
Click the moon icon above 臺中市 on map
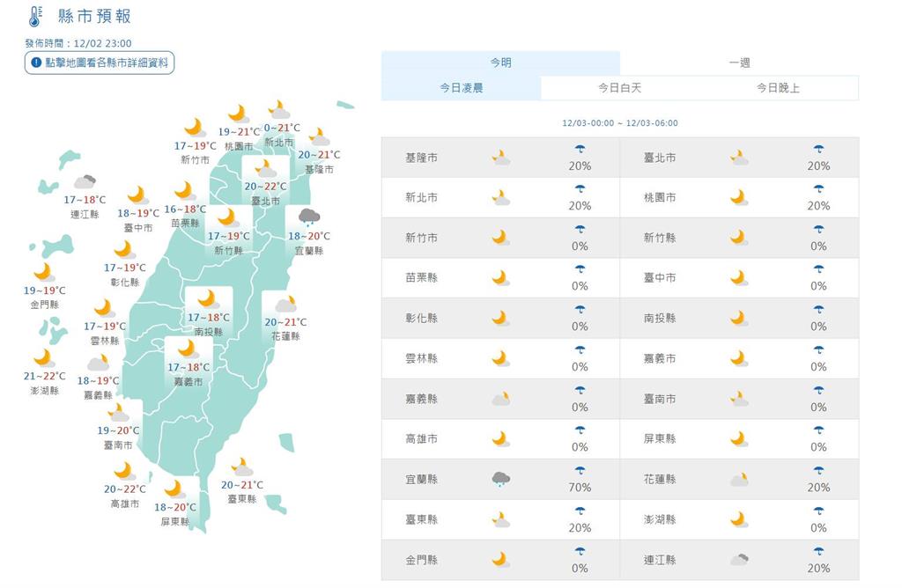click(x=137, y=195)
